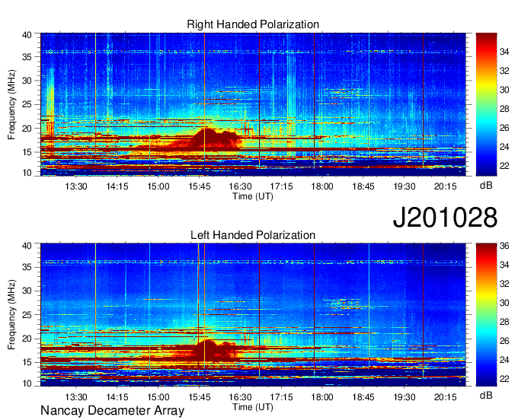Click 30 frequency tick of Right Handed plot
The image size is (518, 420).
[x=27, y=81]
